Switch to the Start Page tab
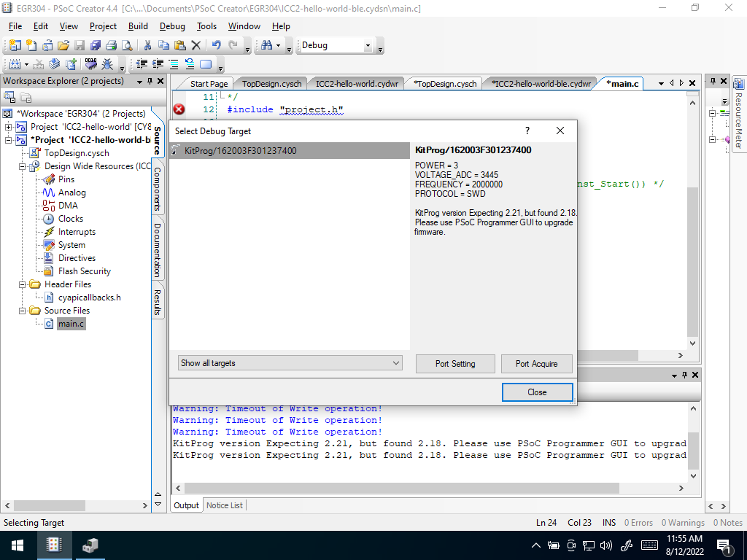The image size is (747, 560). coord(209,84)
